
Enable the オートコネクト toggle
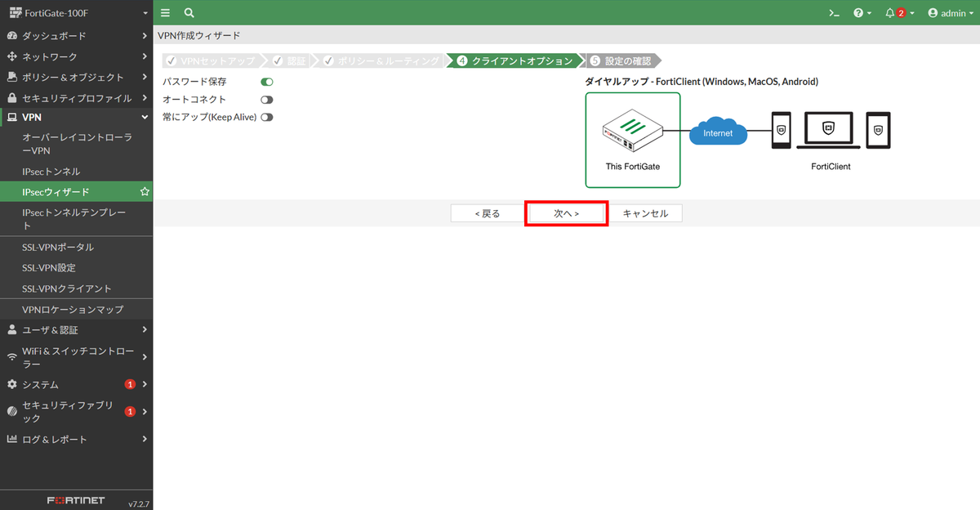point(266,100)
